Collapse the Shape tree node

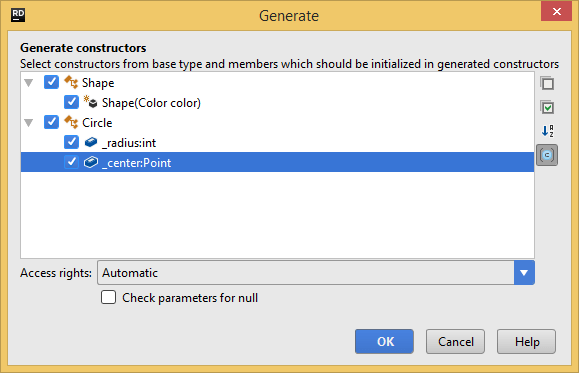pyautogui.click(x=29, y=83)
